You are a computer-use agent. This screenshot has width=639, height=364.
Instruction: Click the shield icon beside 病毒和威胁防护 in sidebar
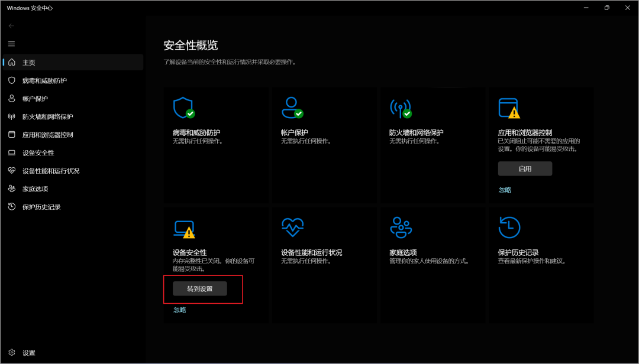click(x=12, y=80)
